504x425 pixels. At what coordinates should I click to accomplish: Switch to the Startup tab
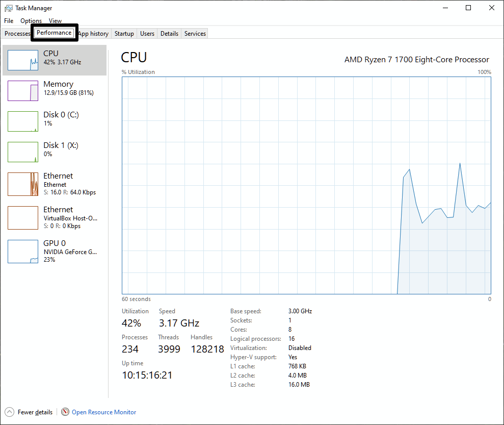(124, 34)
